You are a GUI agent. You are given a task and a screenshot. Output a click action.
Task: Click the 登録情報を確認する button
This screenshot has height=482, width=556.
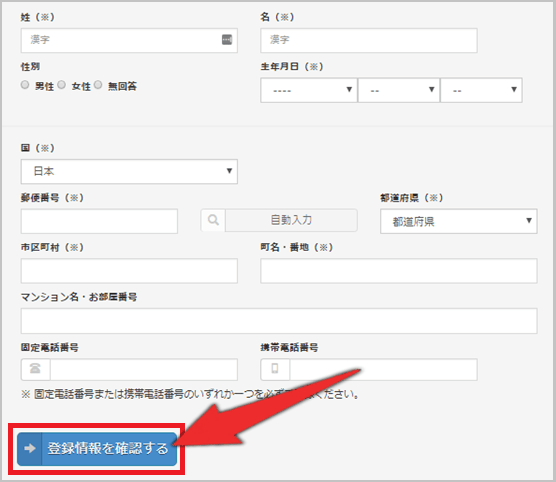[x=97, y=449]
